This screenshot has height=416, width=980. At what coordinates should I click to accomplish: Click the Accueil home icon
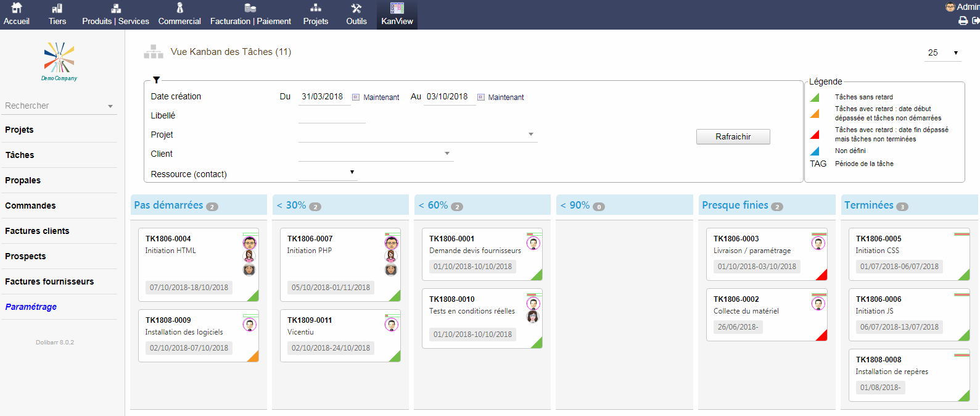point(17,9)
